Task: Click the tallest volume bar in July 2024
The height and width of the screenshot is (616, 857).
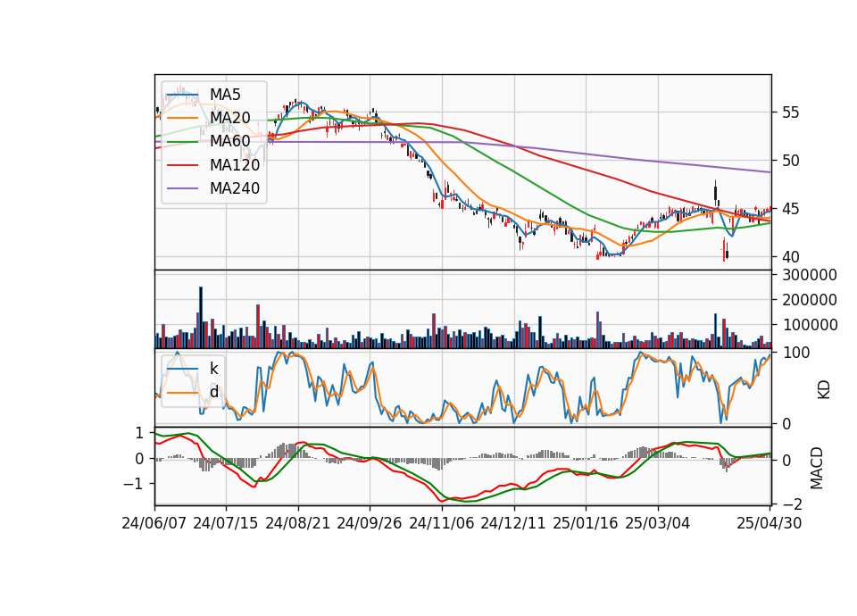Action: point(201,318)
